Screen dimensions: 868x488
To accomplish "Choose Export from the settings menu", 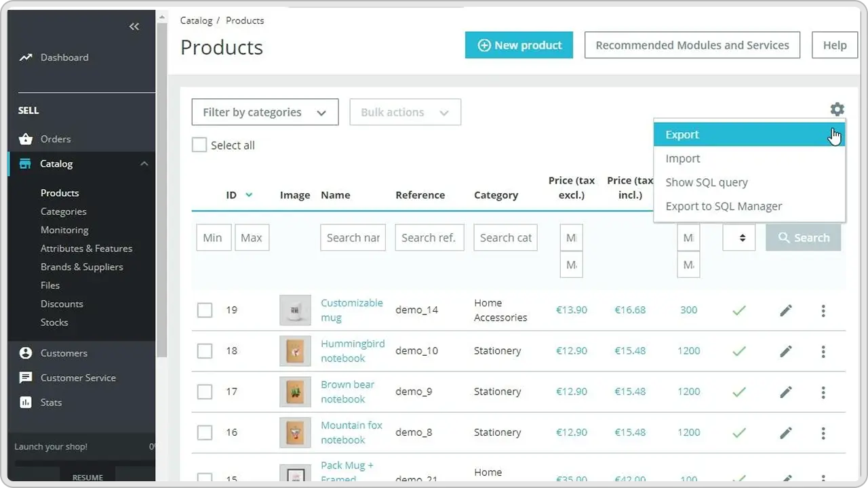I will point(682,135).
